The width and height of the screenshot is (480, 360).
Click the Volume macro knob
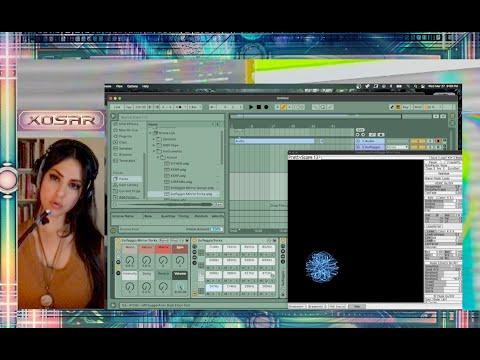180,286
